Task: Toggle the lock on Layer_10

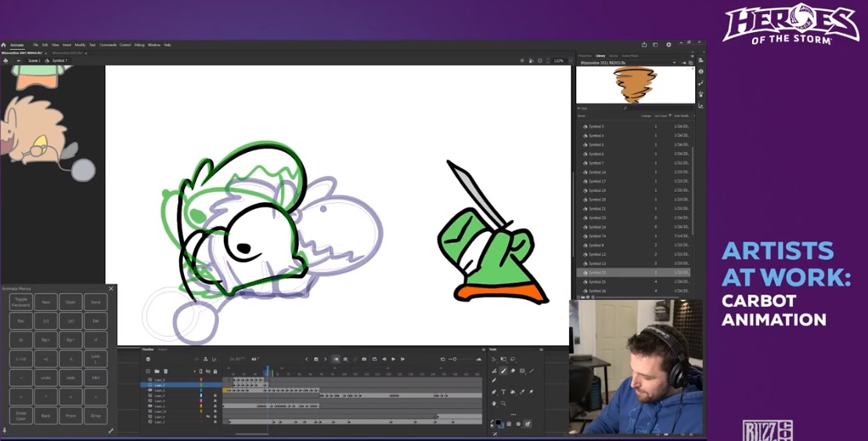Action: point(215,411)
